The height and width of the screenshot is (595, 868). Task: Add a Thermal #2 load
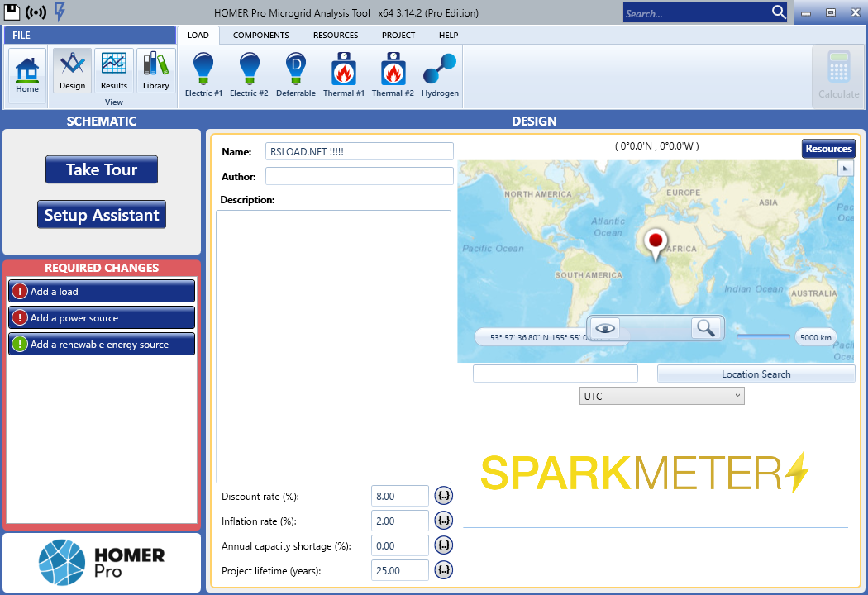click(x=393, y=74)
